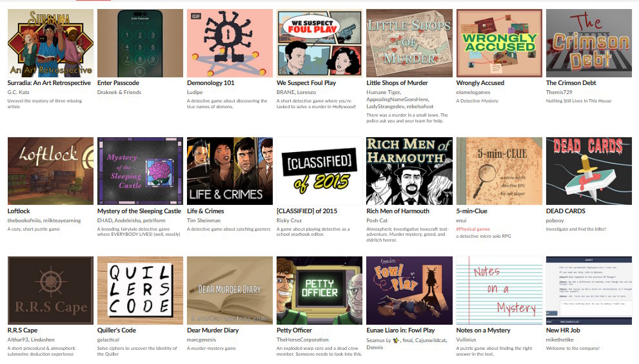Open the Loftlock game thumbnail
This screenshot has height=364, width=639.
click(x=50, y=171)
